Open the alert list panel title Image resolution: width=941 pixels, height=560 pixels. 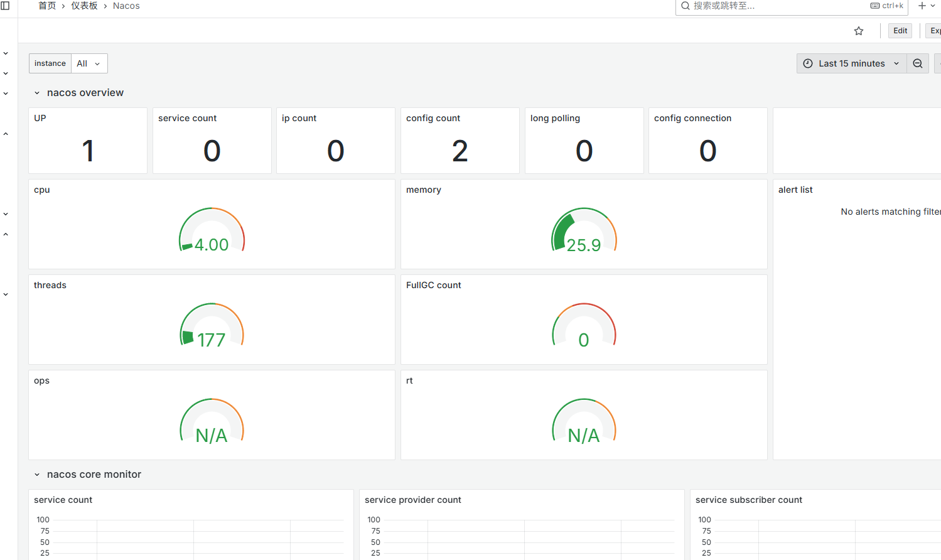[795, 190]
